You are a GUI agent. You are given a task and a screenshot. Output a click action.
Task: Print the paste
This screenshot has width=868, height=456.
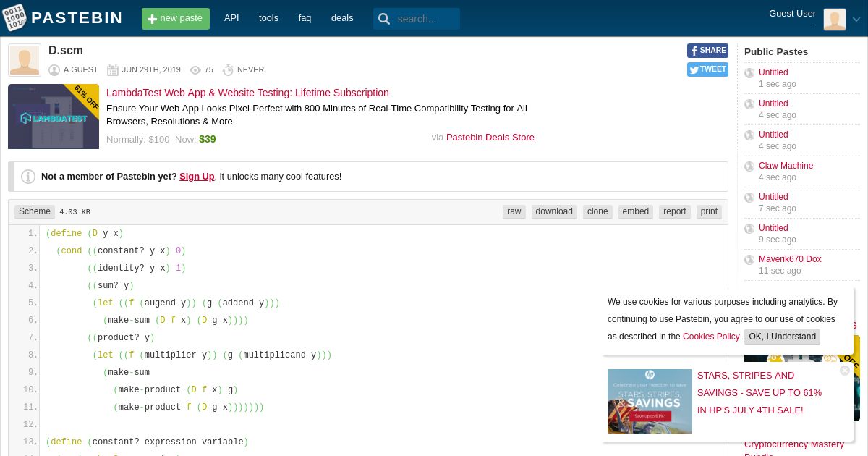click(710, 211)
